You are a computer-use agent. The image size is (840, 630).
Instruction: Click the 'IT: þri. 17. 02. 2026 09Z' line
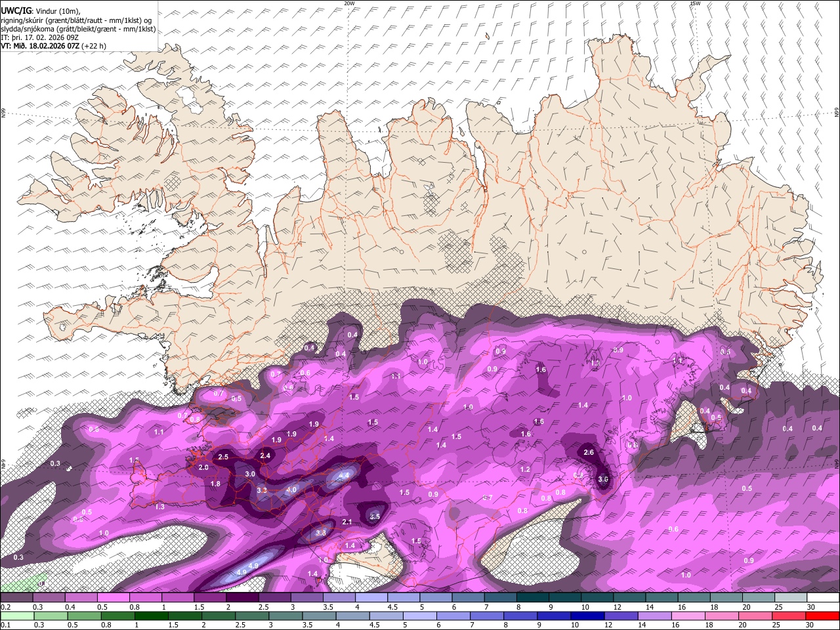pyautogui.click(x=40, y=37)
